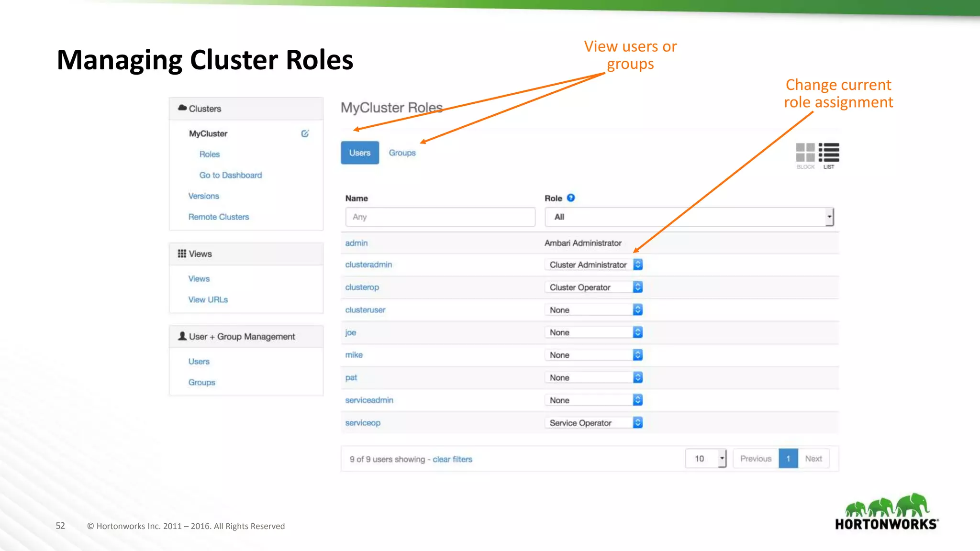
Task: Click the MyCluster Roles heading
Action: coord(392,108)
